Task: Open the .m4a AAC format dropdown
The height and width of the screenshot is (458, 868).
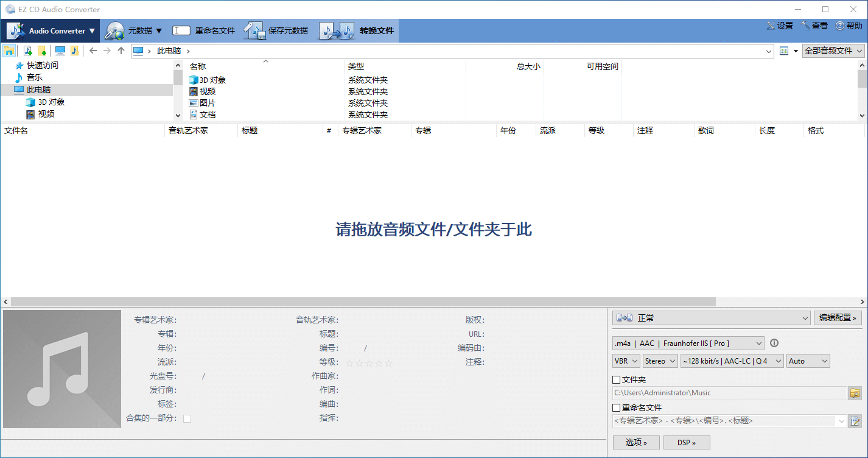Action: pos(688,343)
